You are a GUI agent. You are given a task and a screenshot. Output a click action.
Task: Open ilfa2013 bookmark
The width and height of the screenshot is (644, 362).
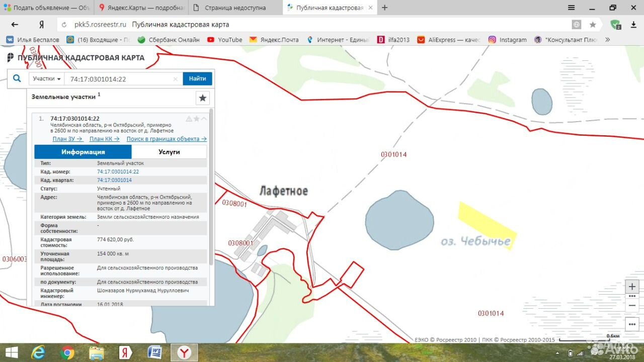pos(393,40)
